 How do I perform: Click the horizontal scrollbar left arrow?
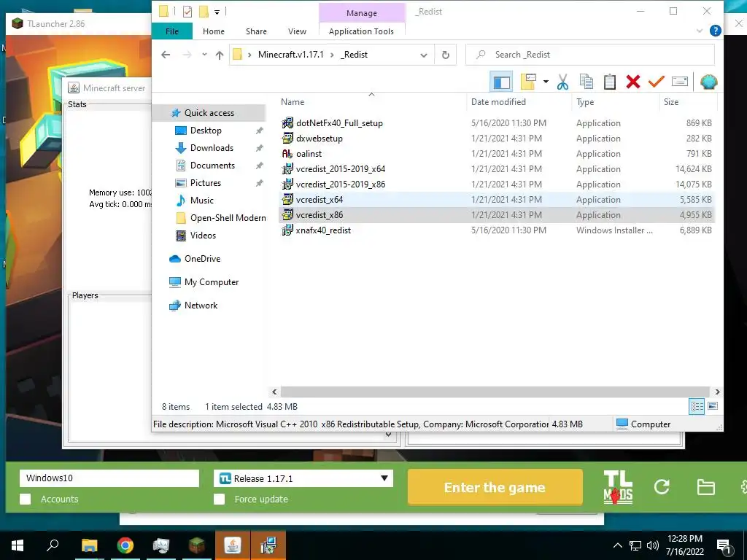(274, 392)
